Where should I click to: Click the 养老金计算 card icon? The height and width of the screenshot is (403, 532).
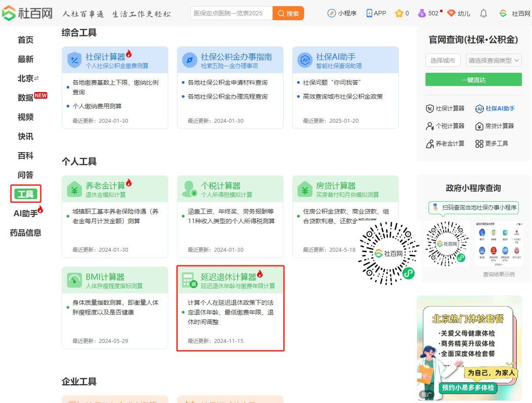pos(74,189)
